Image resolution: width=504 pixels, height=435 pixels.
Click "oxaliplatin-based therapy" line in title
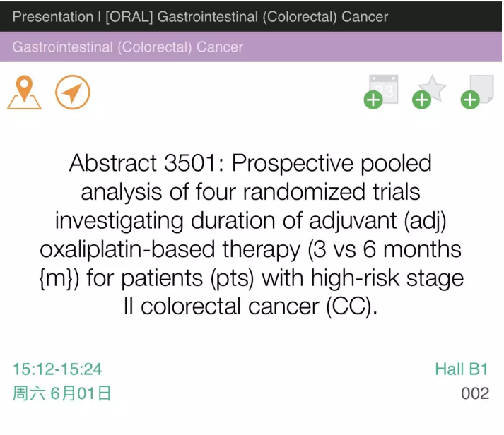[x=170, y=249]
